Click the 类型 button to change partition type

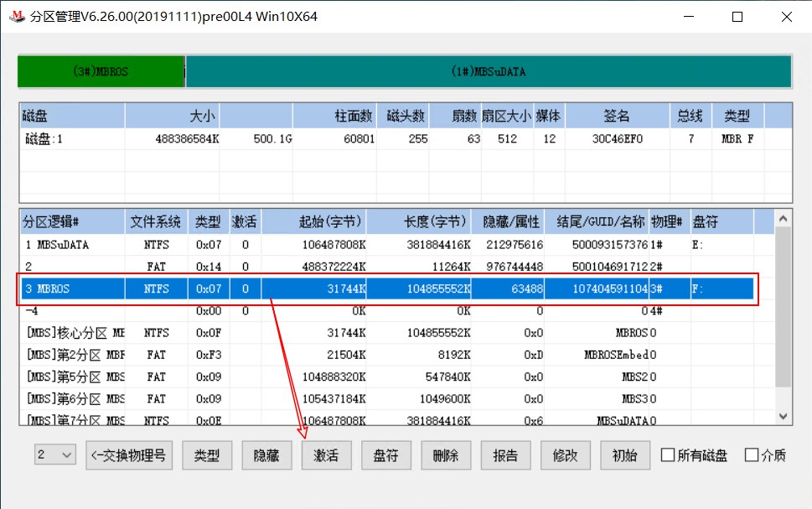207,455
